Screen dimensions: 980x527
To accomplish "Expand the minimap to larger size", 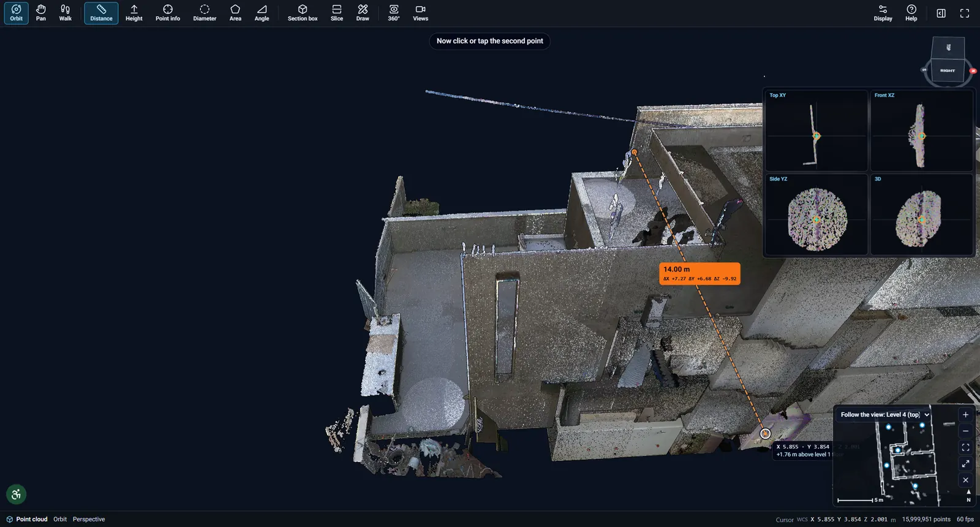I will (x=965, y=464).
